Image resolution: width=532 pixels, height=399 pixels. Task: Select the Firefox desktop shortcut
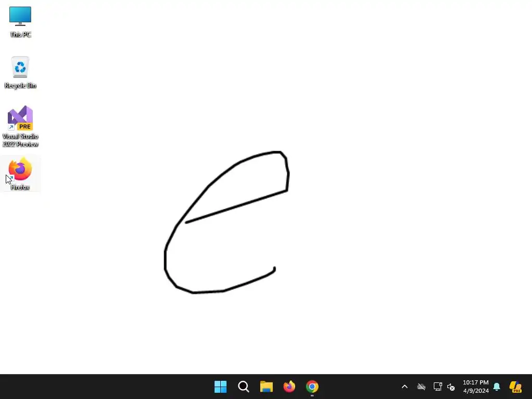[20, 174]
